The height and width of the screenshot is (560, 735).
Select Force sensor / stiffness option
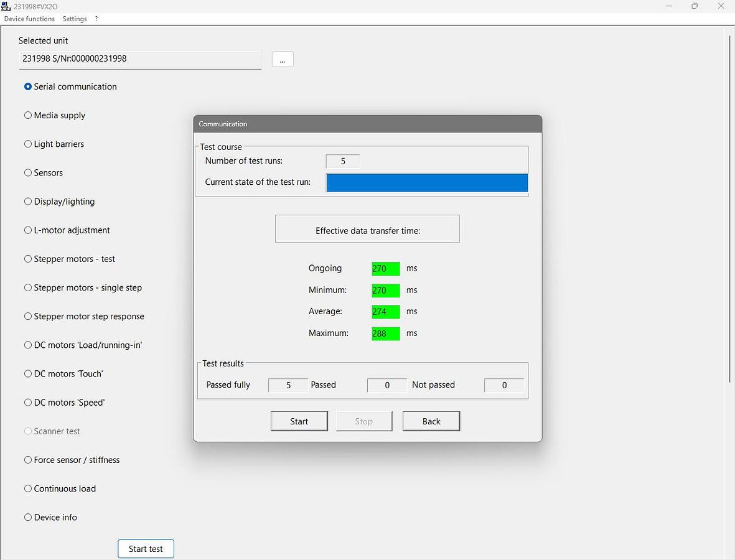28,460
